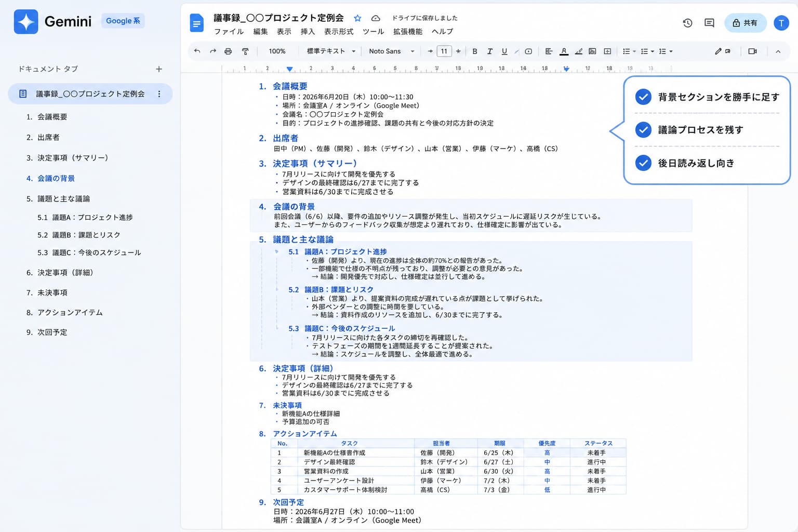798x532 pixels.
Task: Click the Google系 badge
Action: pyautogui.click(x=123, y=21)
